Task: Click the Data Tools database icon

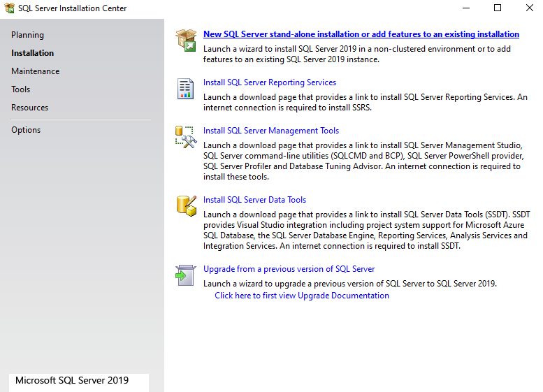Action: click(187, 206)
